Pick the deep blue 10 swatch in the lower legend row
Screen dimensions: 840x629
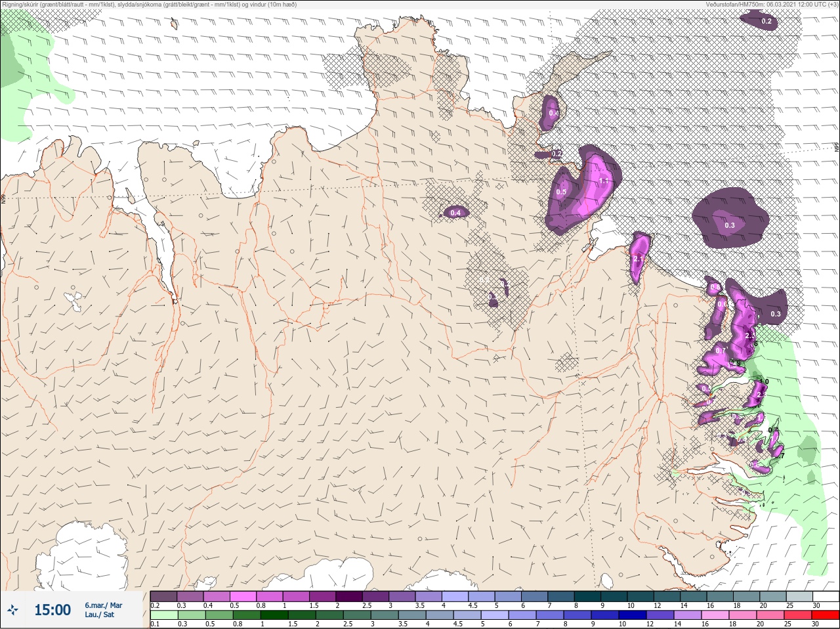pos(633,615)
